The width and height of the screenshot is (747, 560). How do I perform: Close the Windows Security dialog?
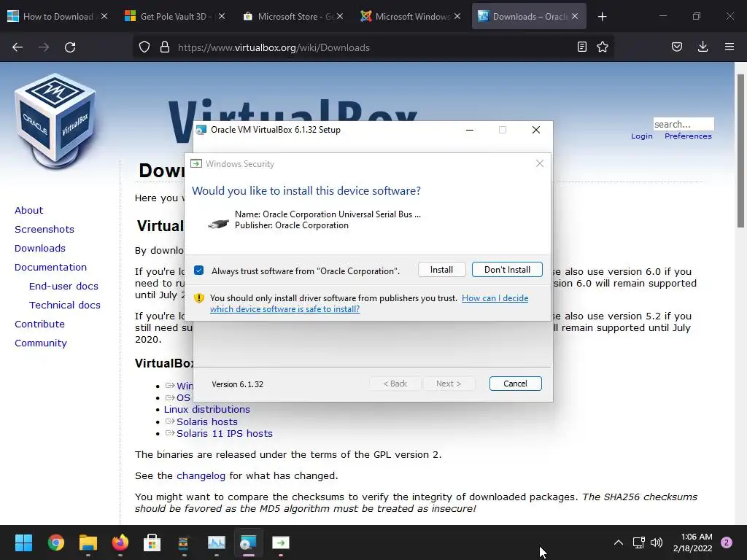(540, 164)
